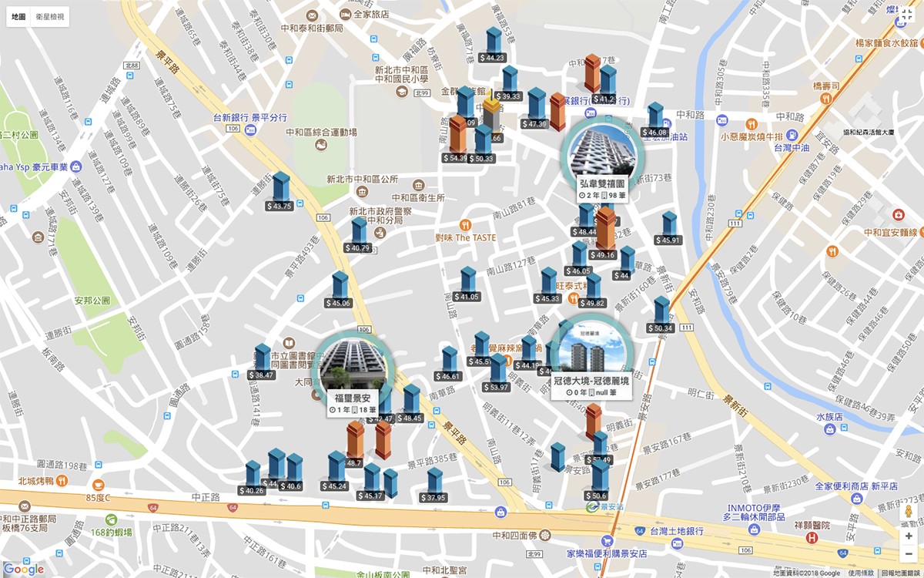Select the Street View pegman icon
924x578 pixels.
point(909,512)
